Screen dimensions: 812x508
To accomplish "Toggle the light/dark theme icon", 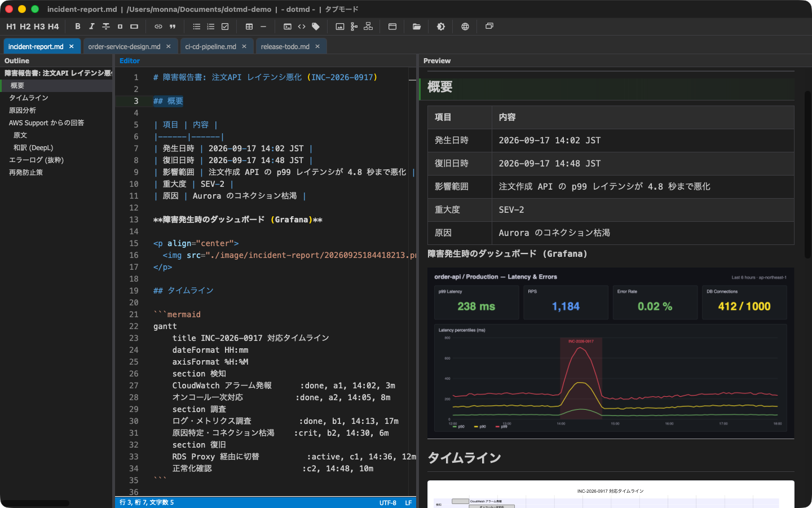I will 441,27.
